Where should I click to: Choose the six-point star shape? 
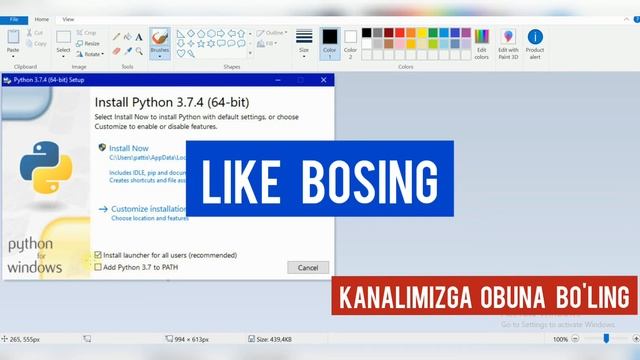click(x=211, y=43)
